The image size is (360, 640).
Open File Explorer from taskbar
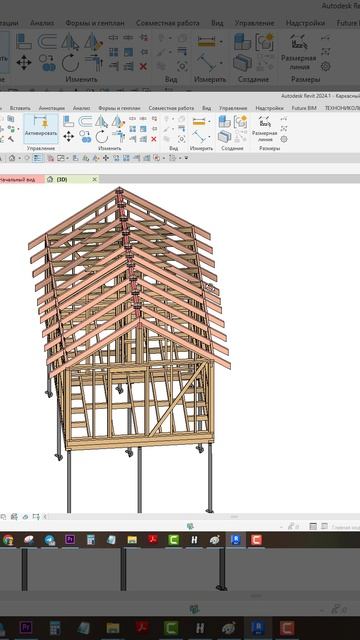click(x=132, y=540)
